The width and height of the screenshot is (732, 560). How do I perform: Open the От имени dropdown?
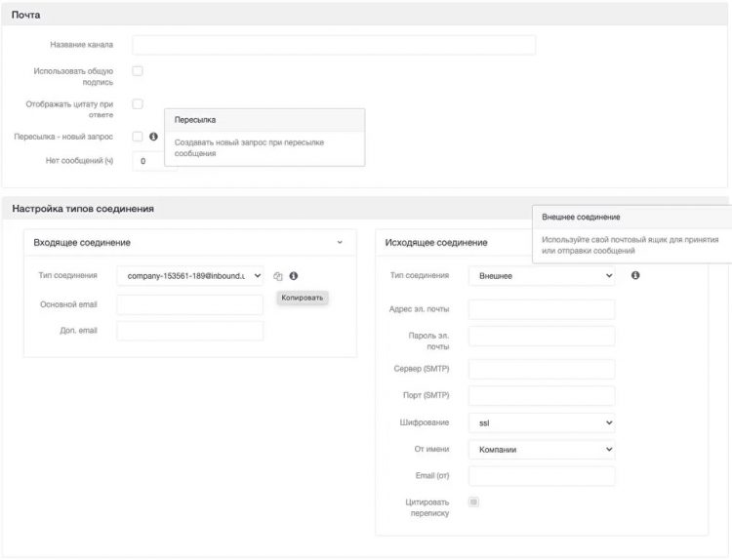click(542, 450)
